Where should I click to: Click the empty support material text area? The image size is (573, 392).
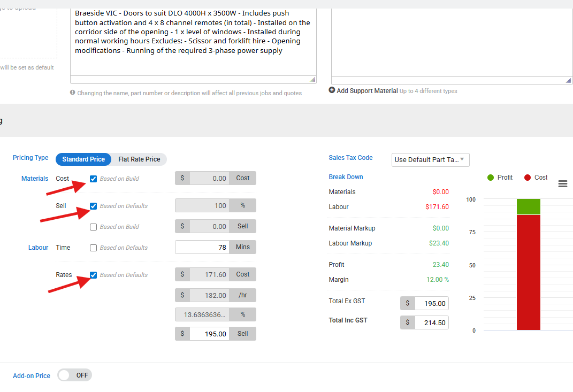click(452, 43)
